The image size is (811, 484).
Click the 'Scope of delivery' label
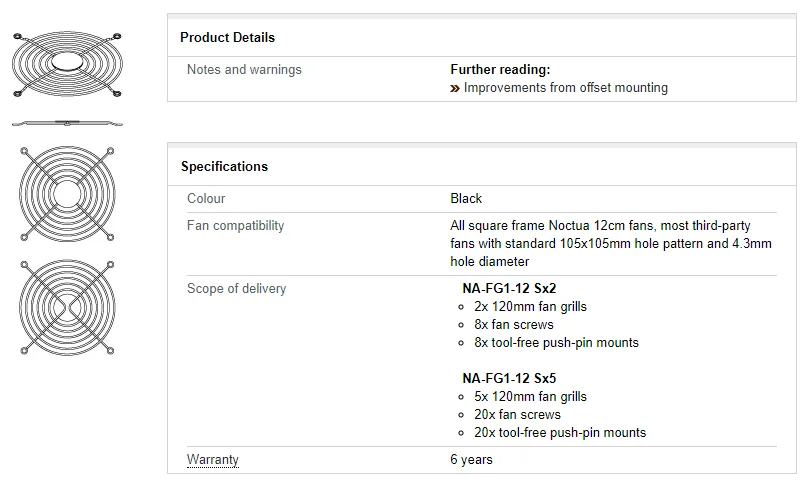(x=236, y=289)
